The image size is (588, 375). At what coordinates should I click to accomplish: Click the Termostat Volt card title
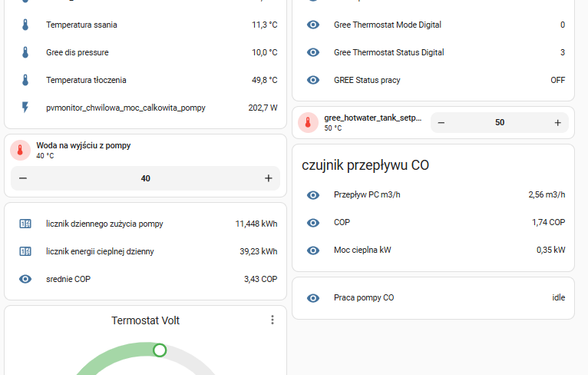click(x=146, y=320)
